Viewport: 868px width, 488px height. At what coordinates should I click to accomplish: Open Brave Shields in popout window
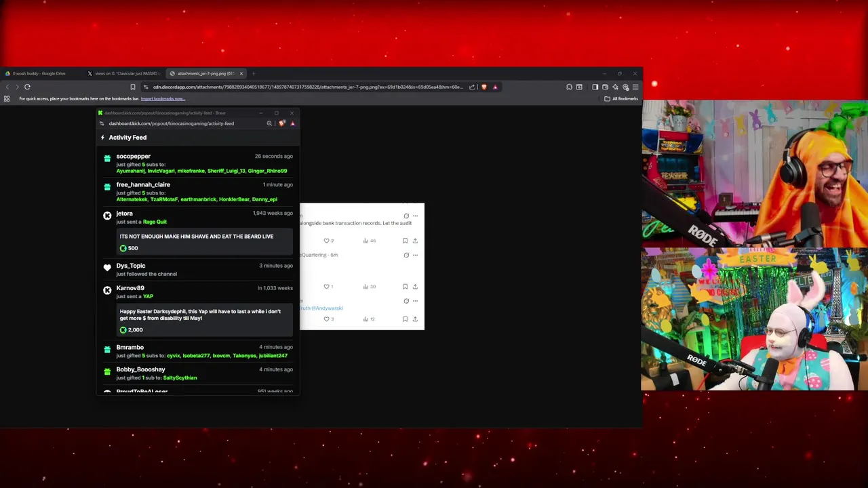pyautogui.click(x=281, y=123)
